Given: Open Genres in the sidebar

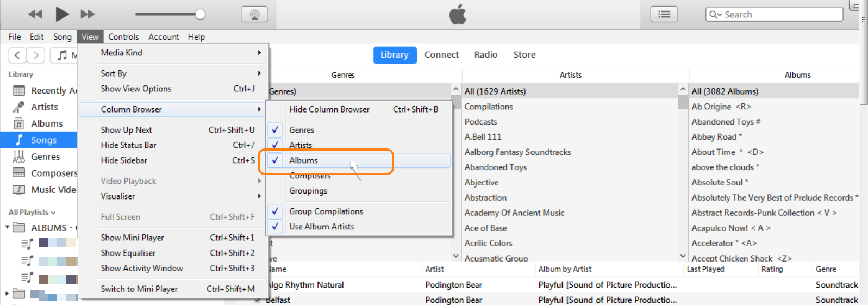Looking at the screenshot, I should coord(39,157).
